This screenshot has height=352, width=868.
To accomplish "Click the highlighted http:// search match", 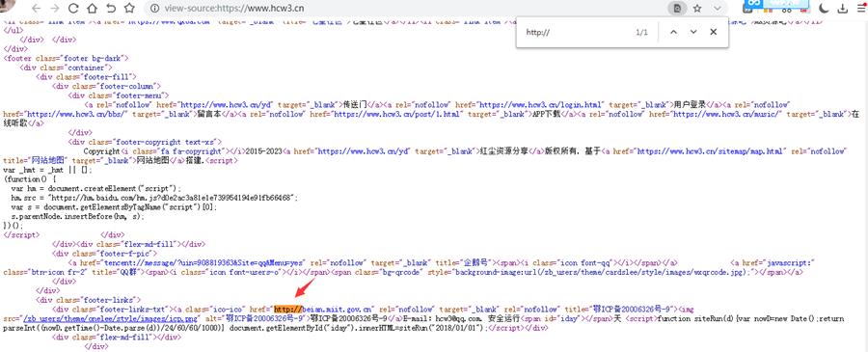I will tap(288, 309).
